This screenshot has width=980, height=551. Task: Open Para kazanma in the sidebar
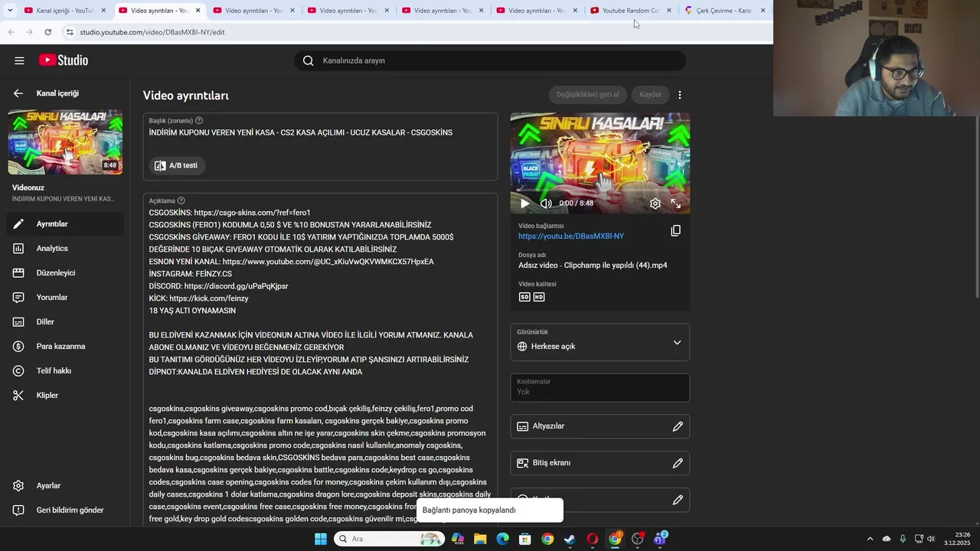pyautogui.click(x=65, y=347)
